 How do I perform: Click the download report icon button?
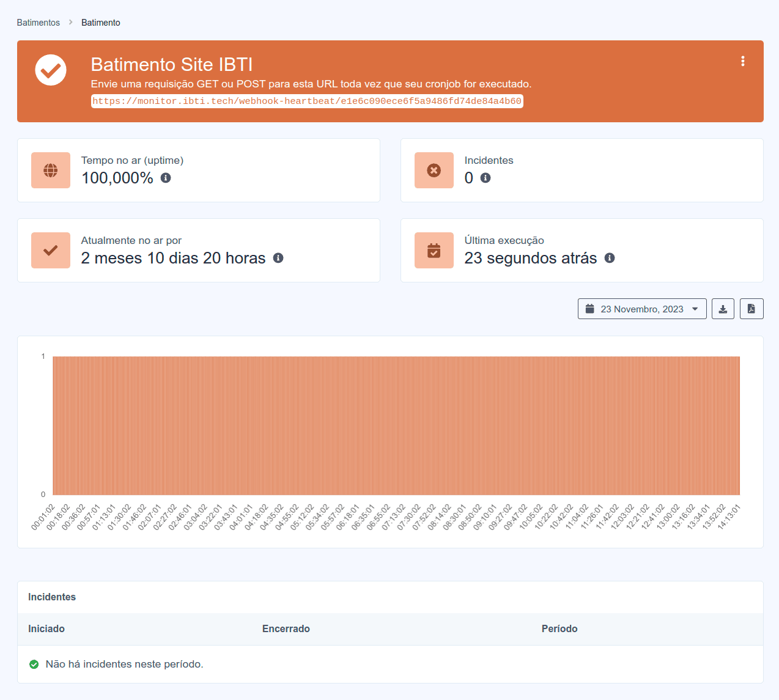tap(723, 309)
